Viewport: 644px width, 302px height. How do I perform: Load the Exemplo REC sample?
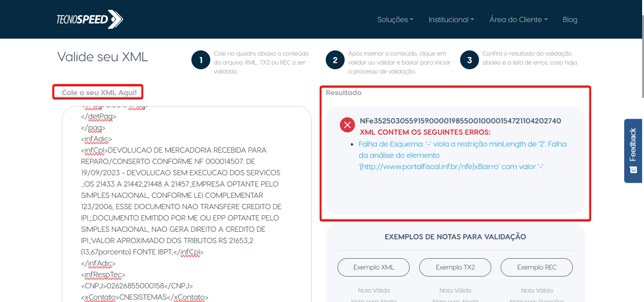pyautogui.click(x=537, y=267)
